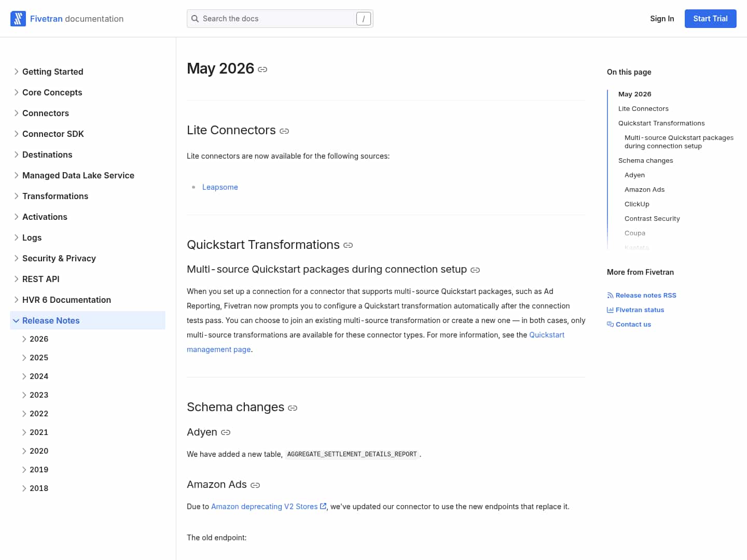Image resolution: width=747 pixels, height=560 pixels.
Task: Copy anchor link for May 2026 heading
Action: pos(262,69)
